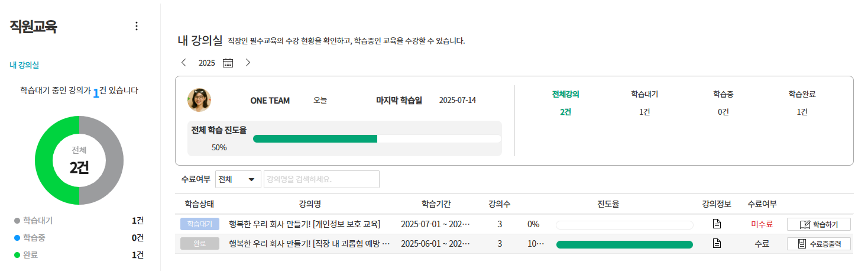Click the 강의명 search input field
This screenshot has width=868, height=271.
tap(322, 179)
